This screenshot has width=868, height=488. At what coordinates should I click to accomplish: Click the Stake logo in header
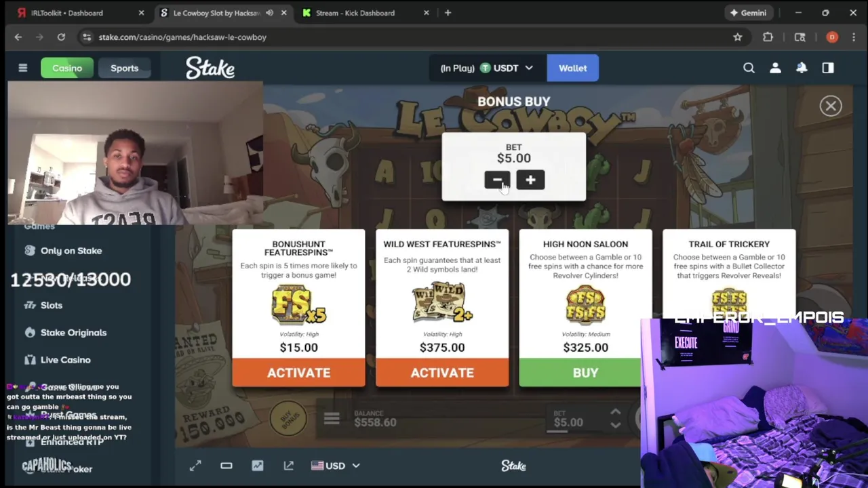point(210,68)
